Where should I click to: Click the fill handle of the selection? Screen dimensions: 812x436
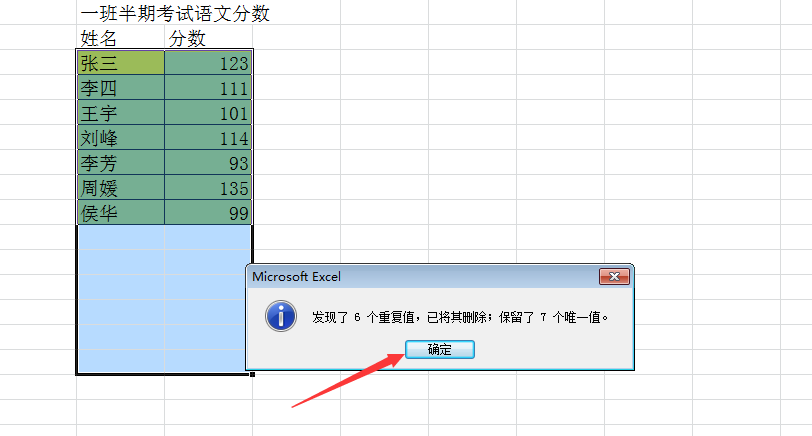[x=252, y=374]
